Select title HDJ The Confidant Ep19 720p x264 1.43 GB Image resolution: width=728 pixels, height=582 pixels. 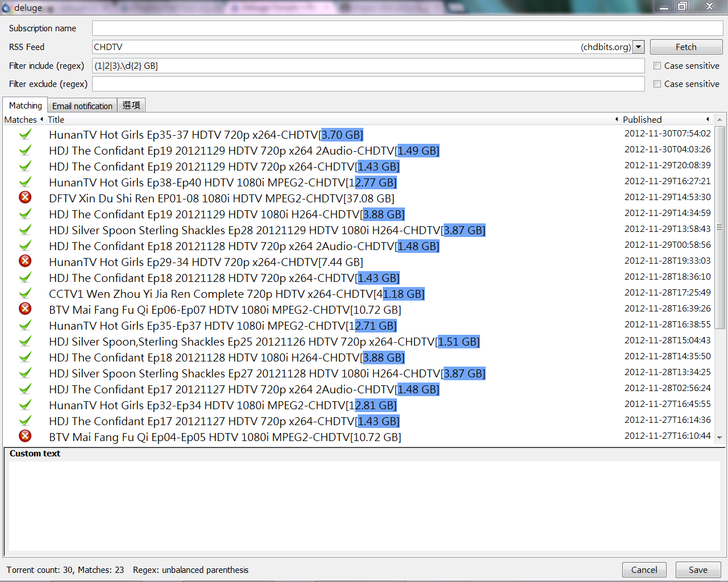[x=224, y=167]
